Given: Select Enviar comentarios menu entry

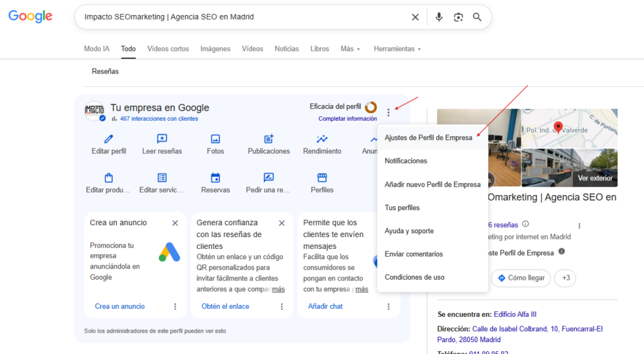Looking at the screenshot, I should pyautogui.click(x=433, y=254).
